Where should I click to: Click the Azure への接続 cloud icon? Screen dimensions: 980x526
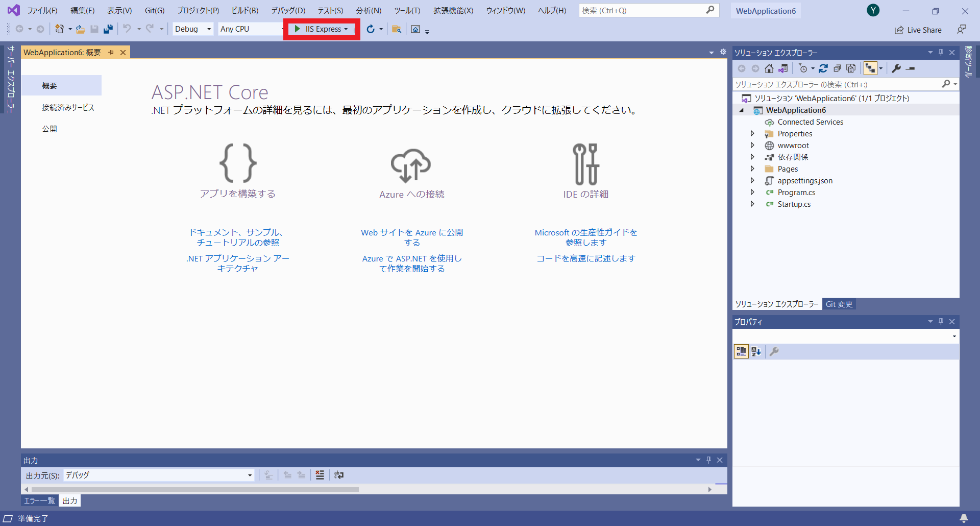[411, 165]
